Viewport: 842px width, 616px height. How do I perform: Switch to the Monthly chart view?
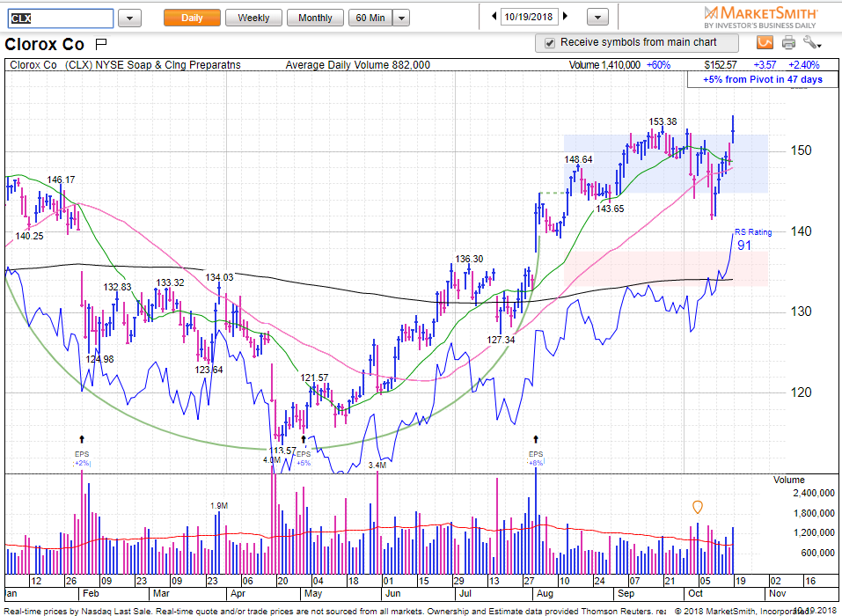coord(315,18)
